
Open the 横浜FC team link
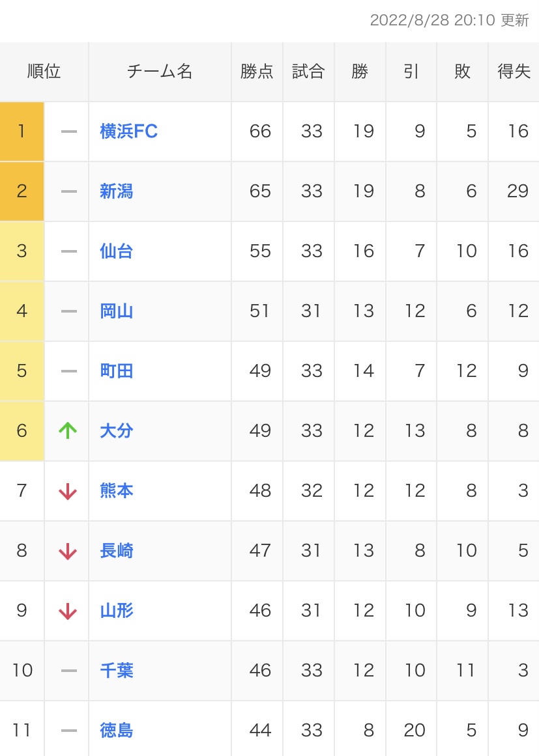pos(128,132)
